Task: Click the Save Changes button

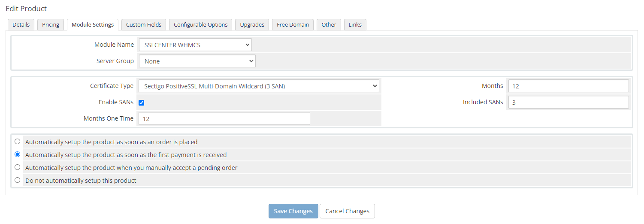Action: click(293, 211)
